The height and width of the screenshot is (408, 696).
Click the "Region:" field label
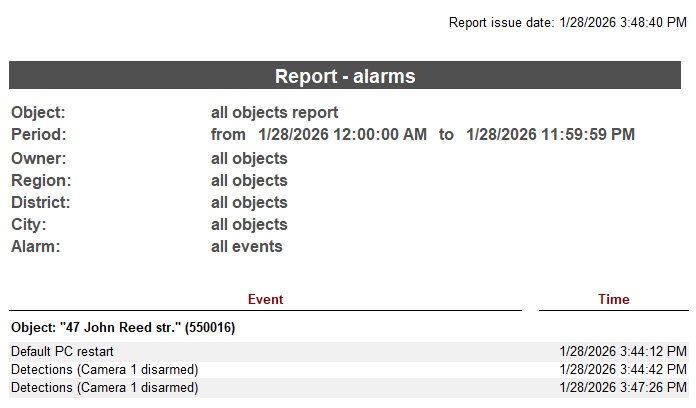pyautogui.click(x=41, y=180)
